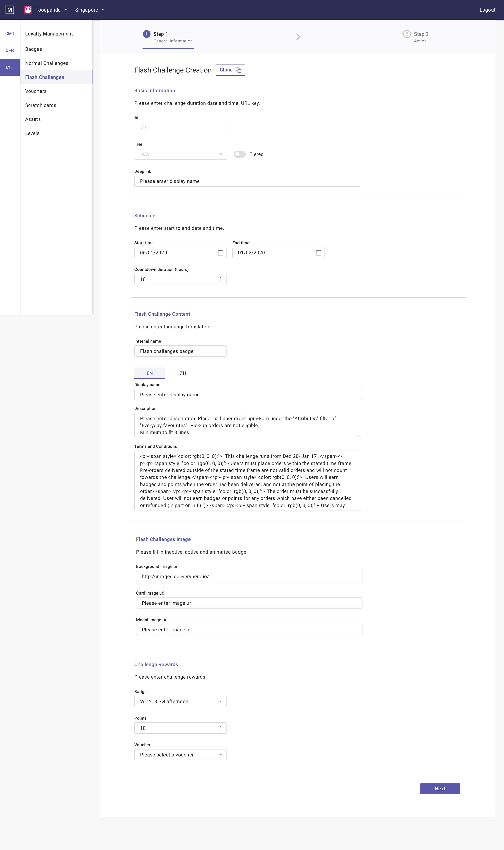Viewport: 504px width, 850px height.
Task: Click Logout in the top bar
Action: (487, 10)
